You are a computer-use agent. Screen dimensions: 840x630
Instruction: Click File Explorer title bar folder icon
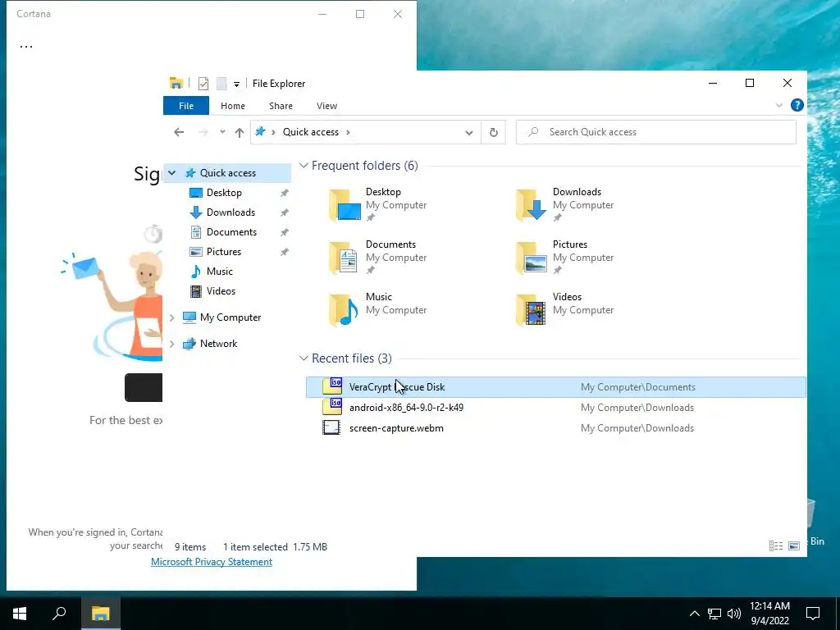(x=176, y=83)
